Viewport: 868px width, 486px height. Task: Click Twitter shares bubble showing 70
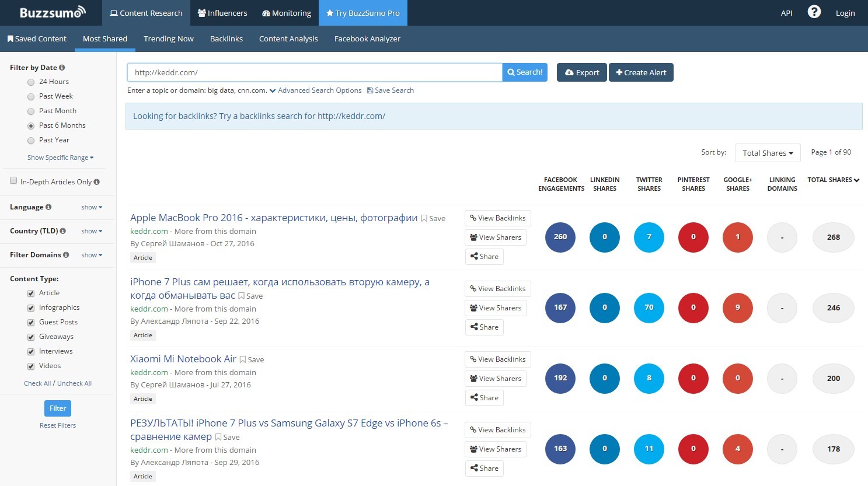click(649, 307)
